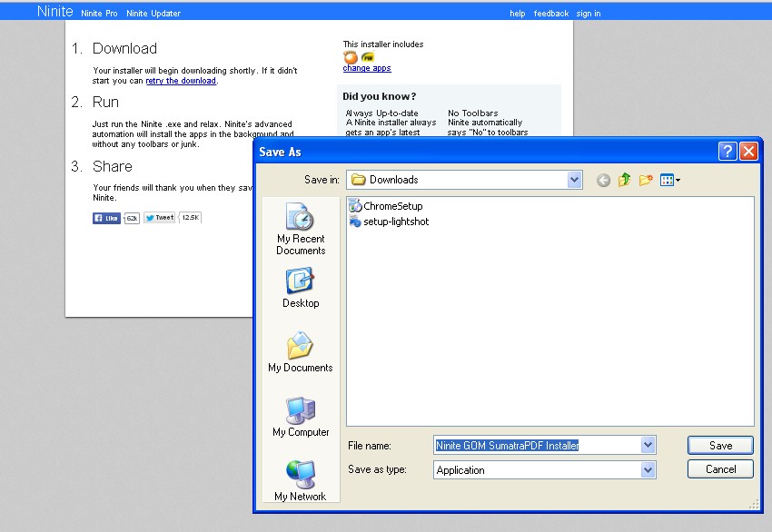This screenshot has width=772, height=532.
Task: Expand the Save as type dropdown
Action: [x=648, y=470]
